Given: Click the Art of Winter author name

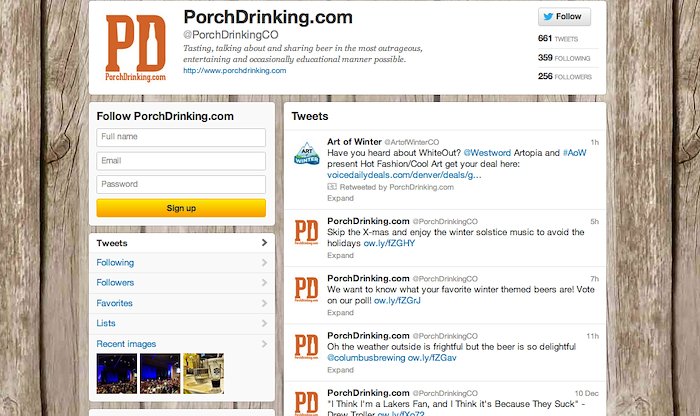Looking at the screenshot, I should [x=354, y=142].
